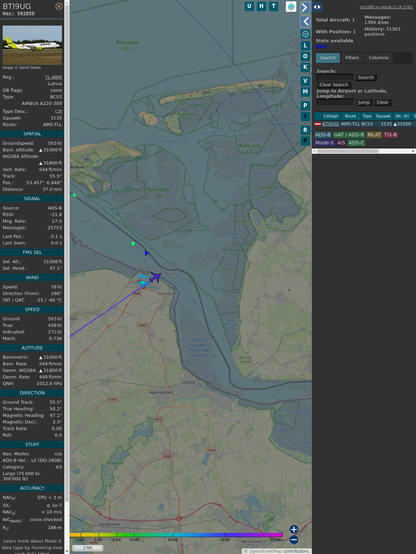Click the M map option button

[x=305, y=92]
